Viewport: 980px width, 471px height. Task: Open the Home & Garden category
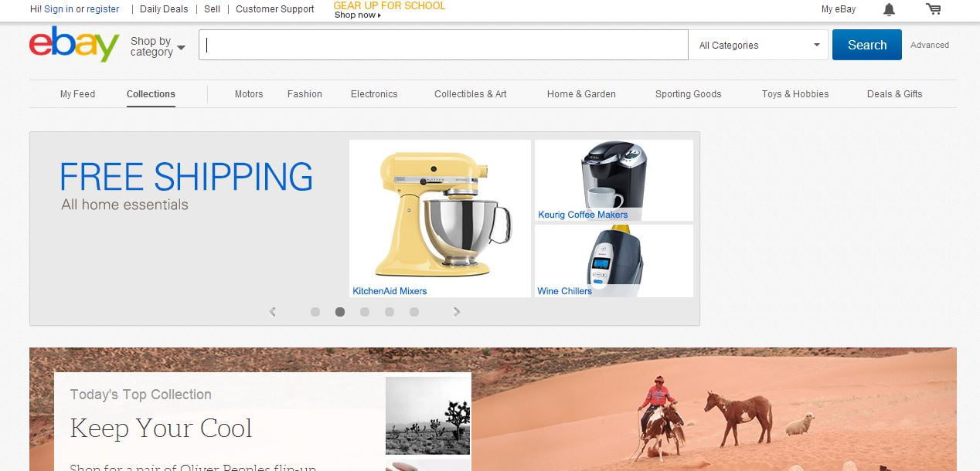click(581, 94)
